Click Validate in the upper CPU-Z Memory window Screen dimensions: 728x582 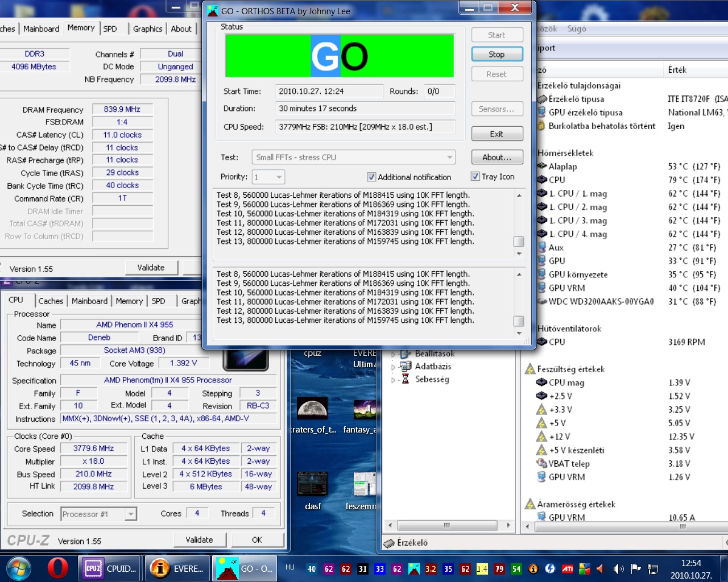[x=151, y=267]
